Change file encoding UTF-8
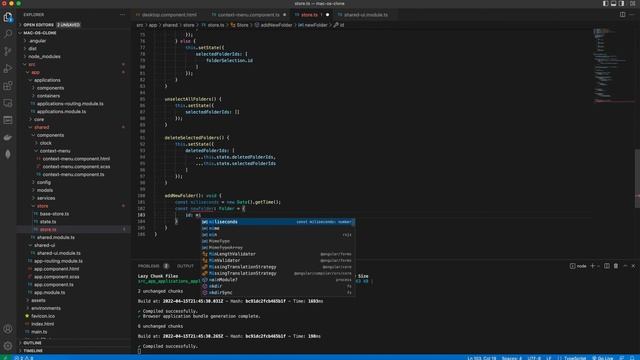Image resolution: width=640 pixels, height=360 pixels. (534, 358)
